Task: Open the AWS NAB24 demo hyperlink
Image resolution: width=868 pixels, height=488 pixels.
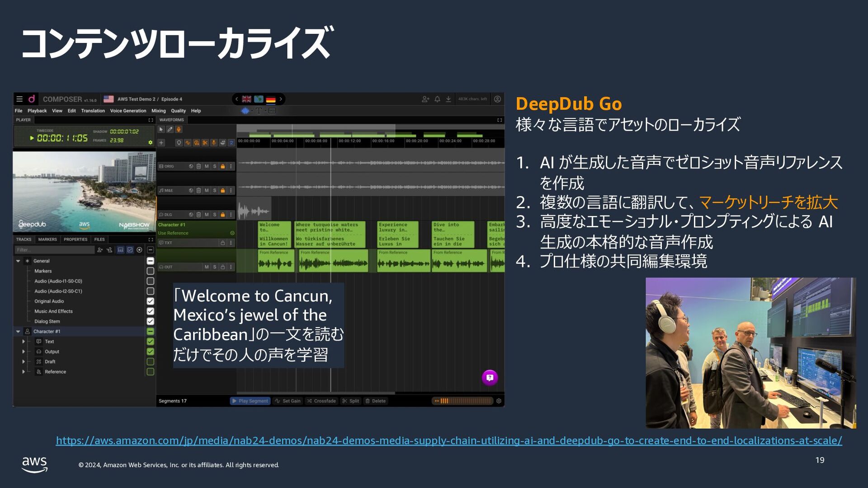Action: 449,441
